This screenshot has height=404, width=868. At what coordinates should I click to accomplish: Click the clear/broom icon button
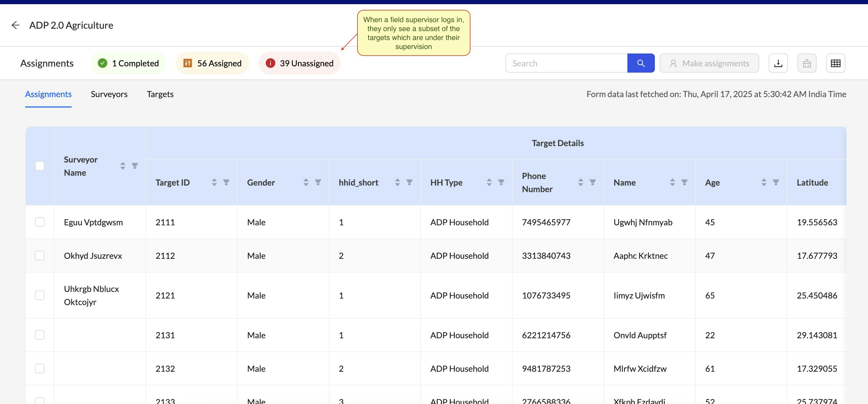(806, 63)
